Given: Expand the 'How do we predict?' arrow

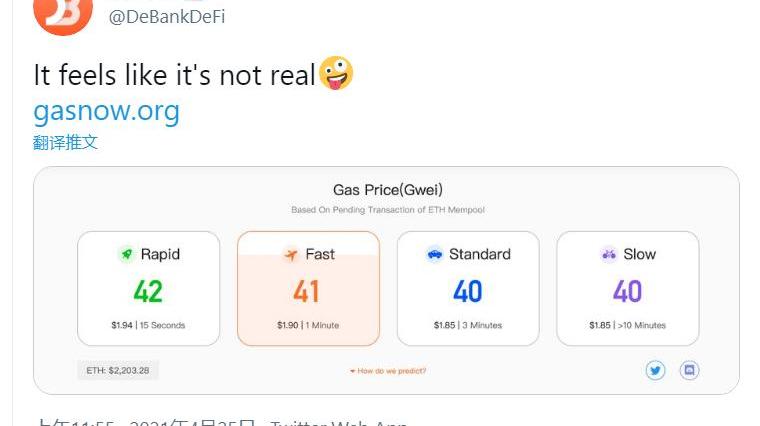Looking at the screenshot, I should click(x=352, y=371).
